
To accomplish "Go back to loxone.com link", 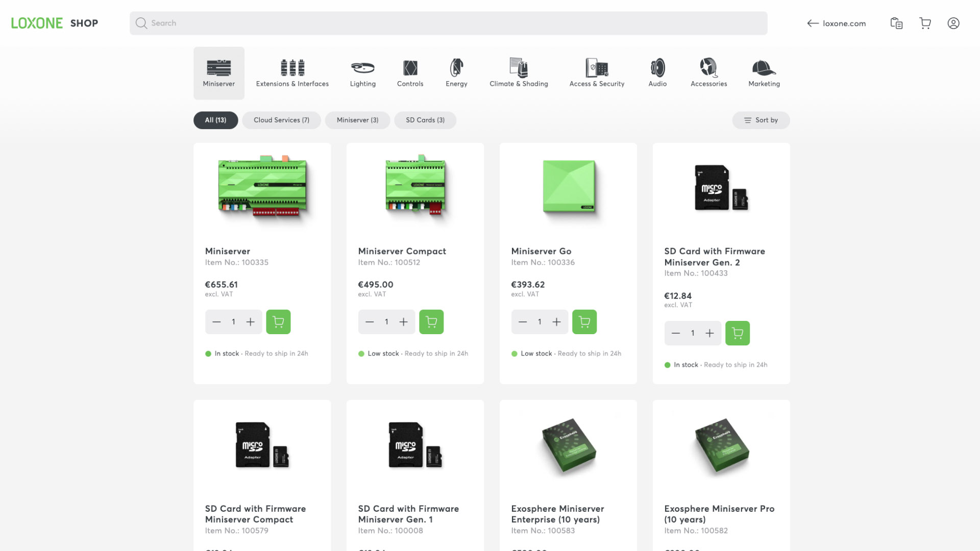I will coord(836,23).
